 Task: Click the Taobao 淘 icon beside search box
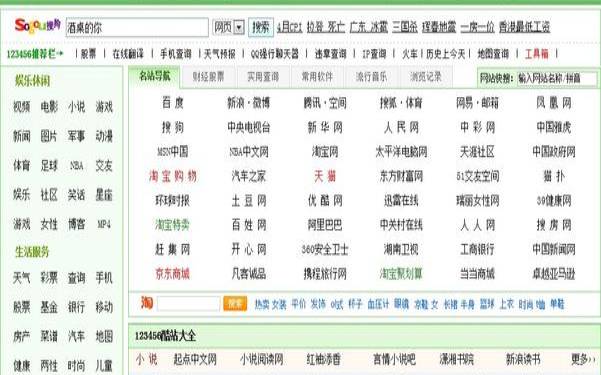[147, 303]
